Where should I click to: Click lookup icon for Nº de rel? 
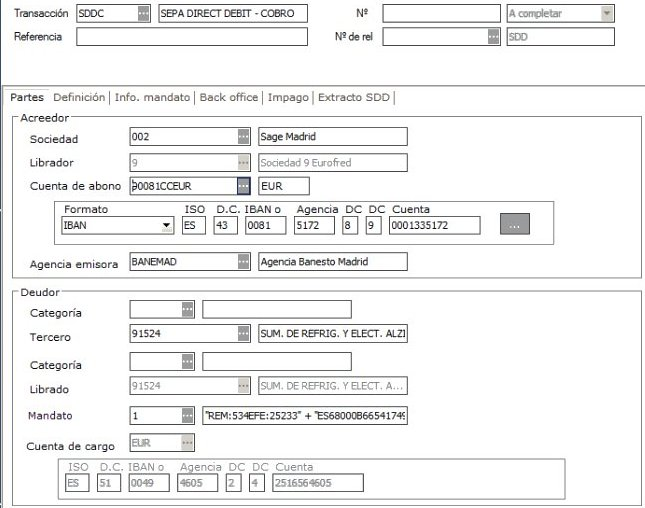point(493,37)
